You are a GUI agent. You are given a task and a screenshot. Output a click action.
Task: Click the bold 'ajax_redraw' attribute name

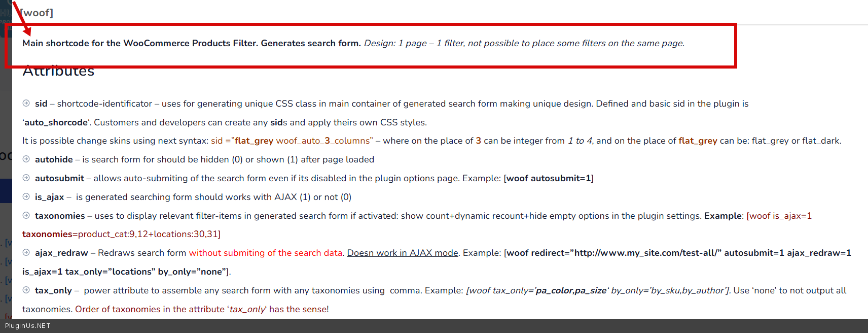coord(61,253)
